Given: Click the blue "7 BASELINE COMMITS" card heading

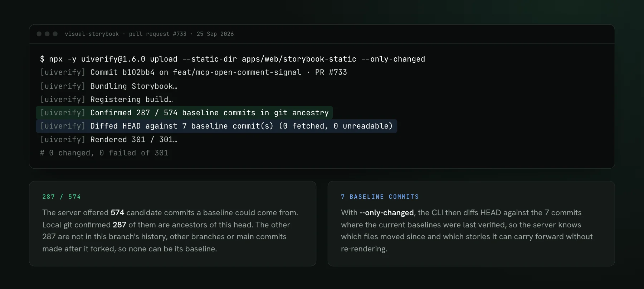Looking at the screenshot, I should point(380,197).
